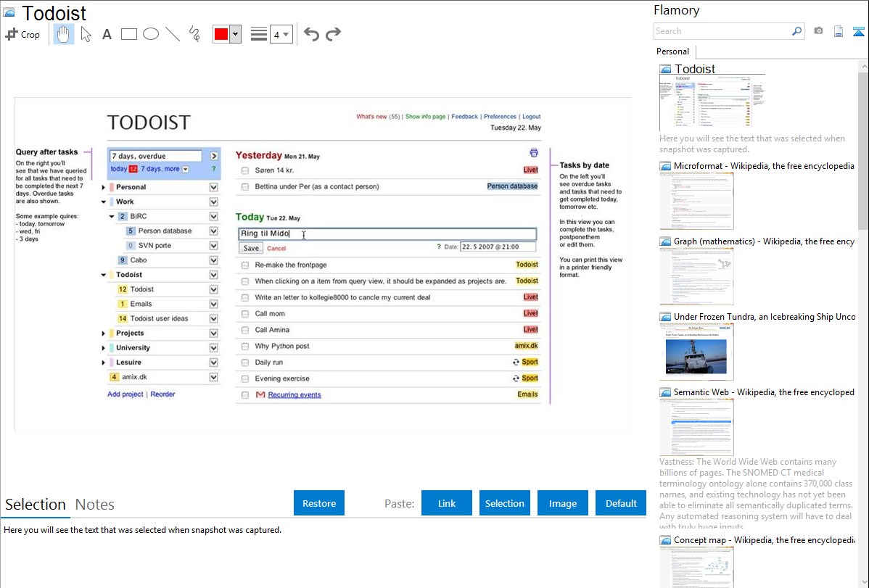This screenshot has height=588, width=869.
Task: Select the freehand scribble tool
Action: pyautogui.click(x=194, y=34)
